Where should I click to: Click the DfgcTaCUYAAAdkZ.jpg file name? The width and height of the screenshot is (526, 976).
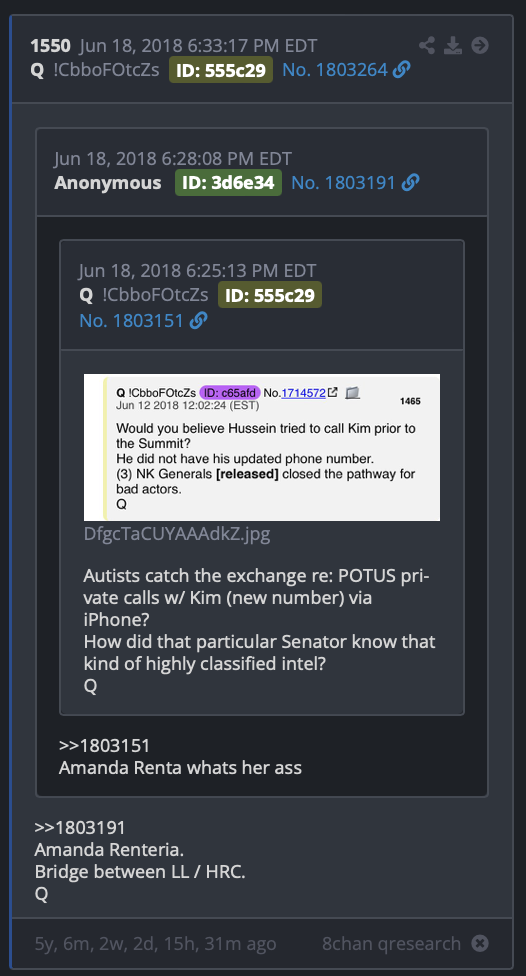[177, 534]
